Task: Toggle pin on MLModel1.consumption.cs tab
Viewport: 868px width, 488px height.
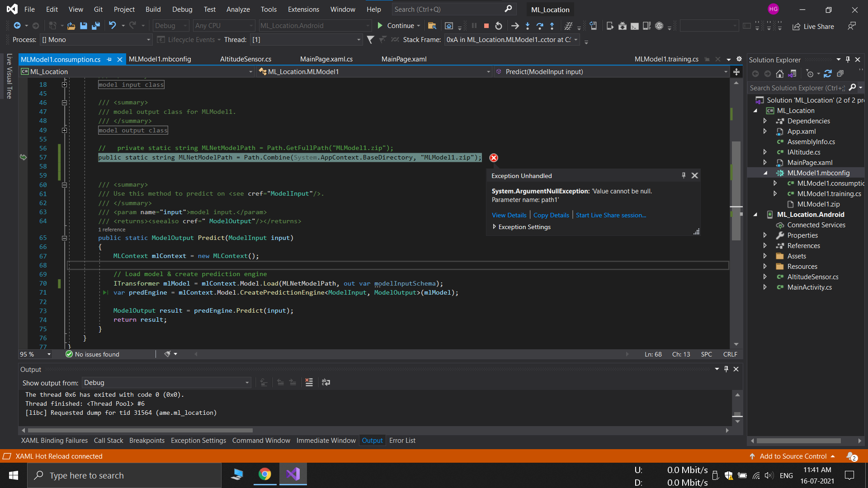Action: (x=109, y=59)
